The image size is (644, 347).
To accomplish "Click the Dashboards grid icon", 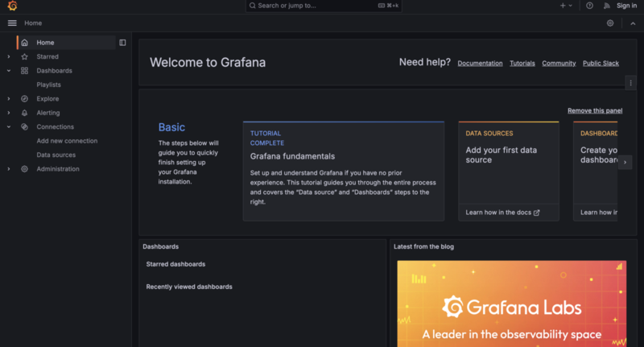I will pyautogui.click(x=25, y=71).
